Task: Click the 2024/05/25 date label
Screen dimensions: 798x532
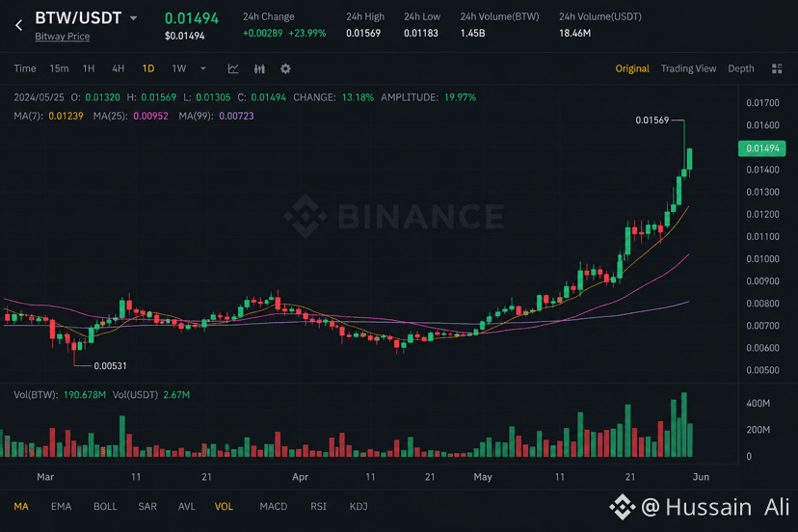Action: coord(39,97)
